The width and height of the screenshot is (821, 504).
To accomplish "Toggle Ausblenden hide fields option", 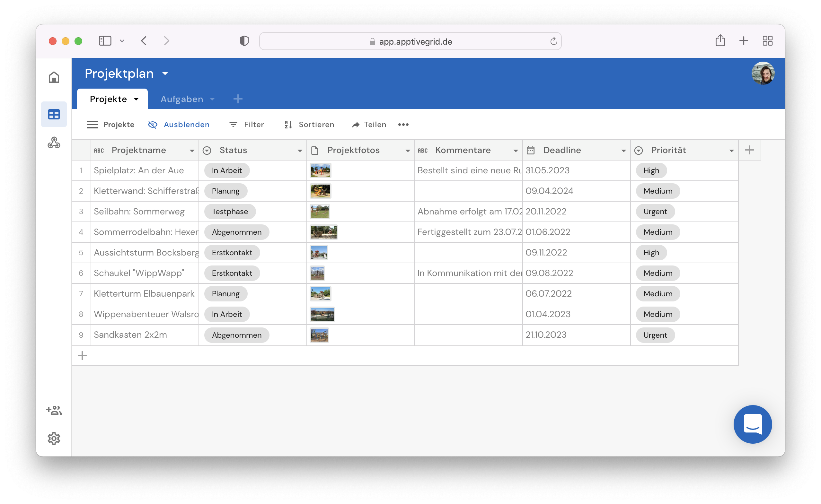I will click(179, 125).
